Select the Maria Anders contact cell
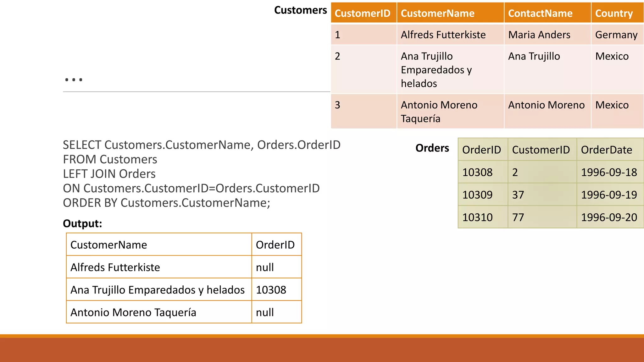This screenshot has height=362, width=644. point(539,35)
